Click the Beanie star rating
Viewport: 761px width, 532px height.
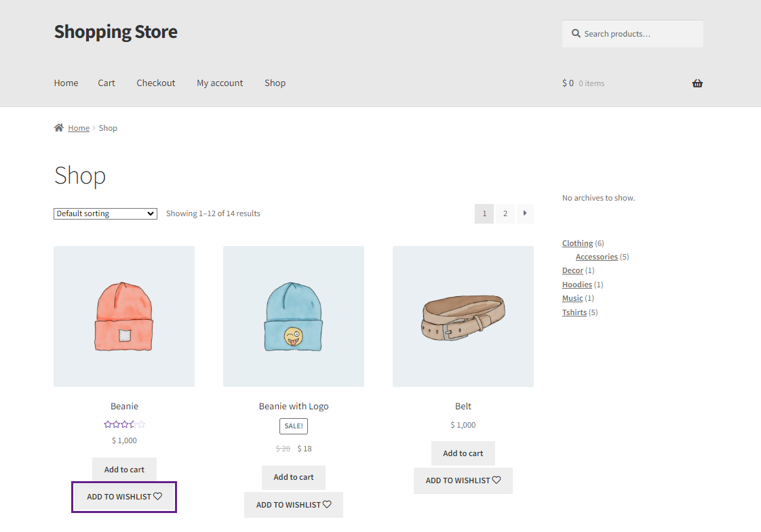(x=124, y=424)
